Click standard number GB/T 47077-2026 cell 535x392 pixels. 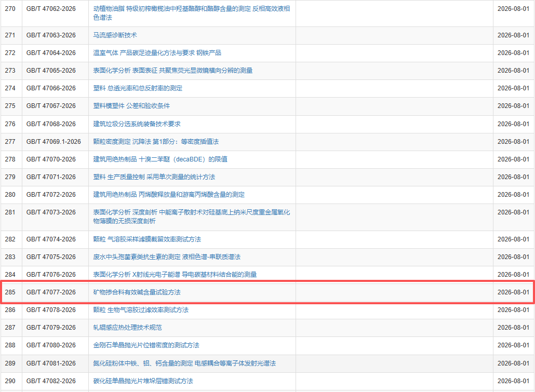(x=51, y=292)
